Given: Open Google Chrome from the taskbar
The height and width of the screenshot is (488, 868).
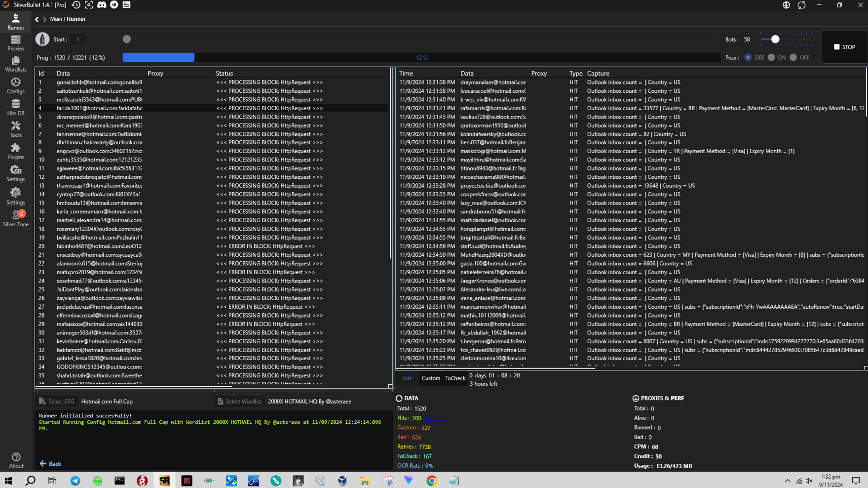Looking at the screenshot, I should pos(432,481).
